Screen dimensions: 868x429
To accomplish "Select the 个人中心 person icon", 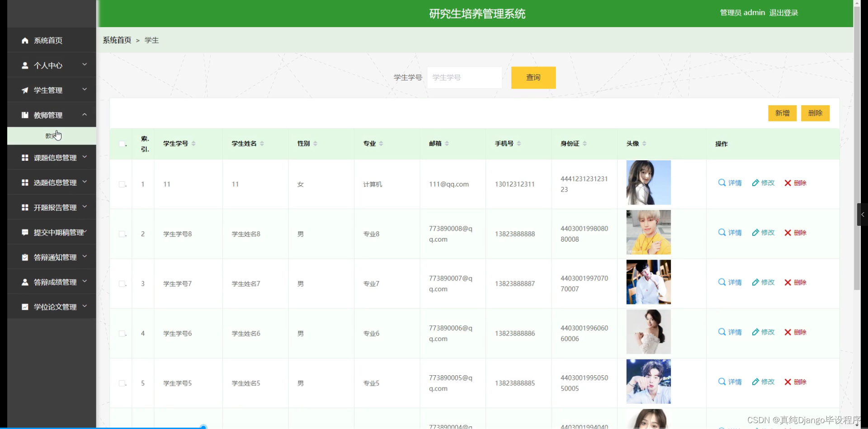I will coord(25,65).
